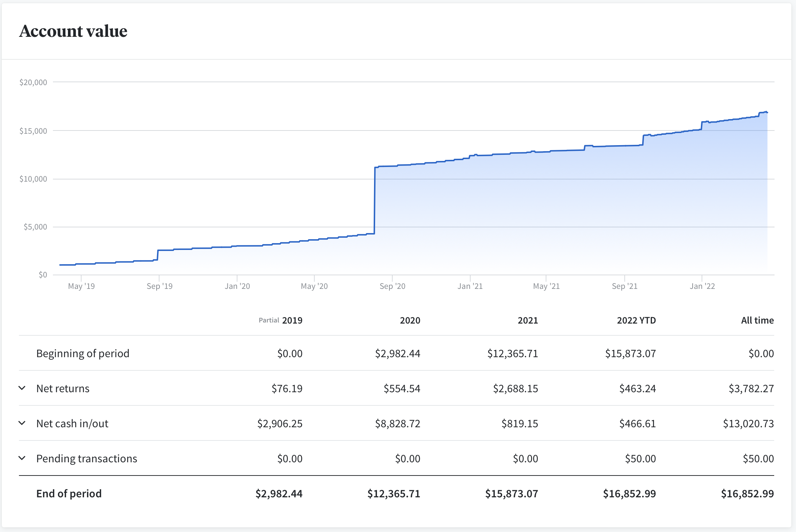Screen dimensions: 796x532
Task: Click the May '21 axis label
Action: coord(546,286)
